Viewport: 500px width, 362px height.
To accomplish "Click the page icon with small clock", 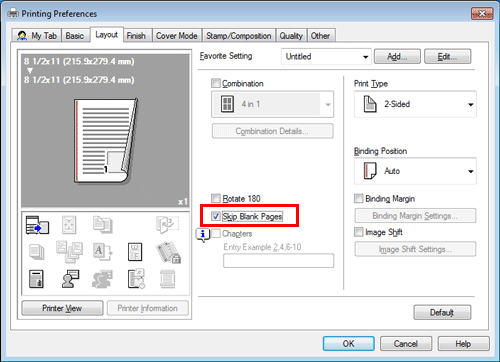I will pos(136,279).
